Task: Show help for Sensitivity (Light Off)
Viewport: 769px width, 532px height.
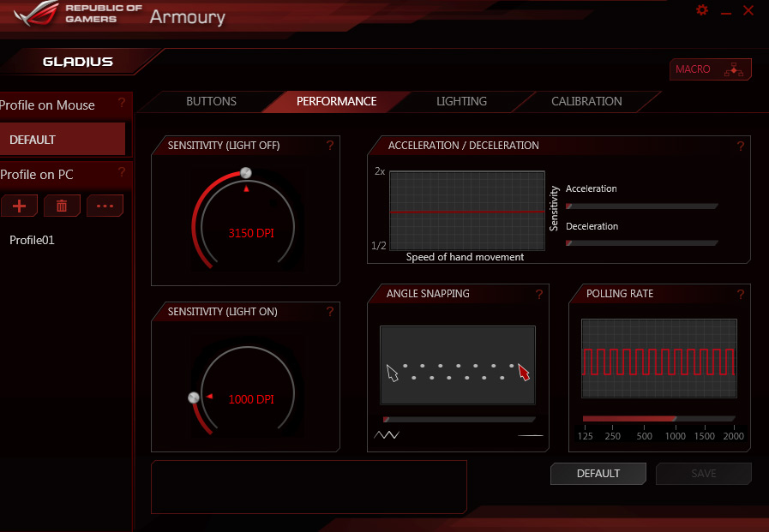Action: pyautogui.click(x=330, y=146)
